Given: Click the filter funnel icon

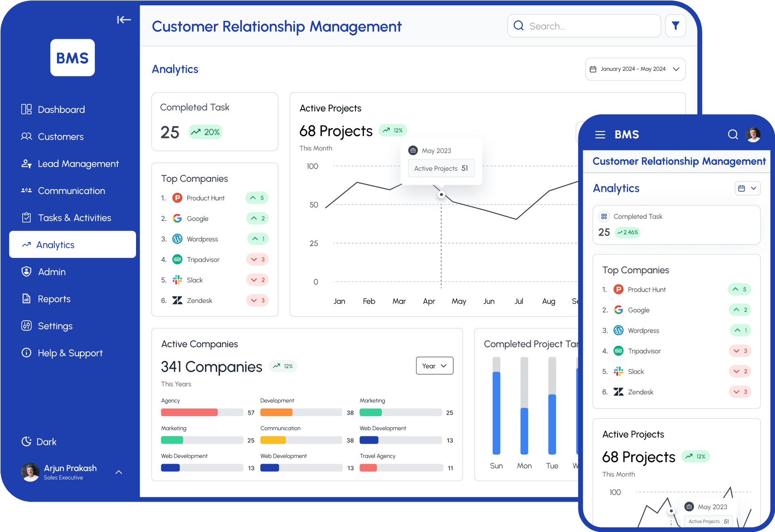Looking at the screenshot, I should [x=675, y=26].
